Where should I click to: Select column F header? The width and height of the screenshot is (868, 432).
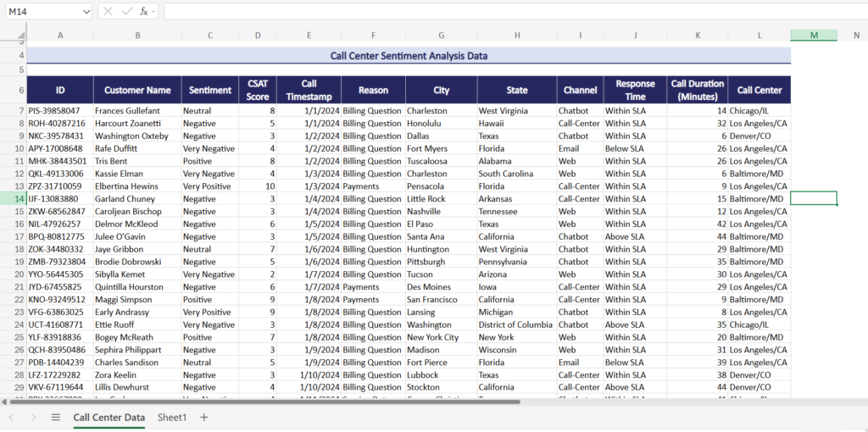(373, 36)
